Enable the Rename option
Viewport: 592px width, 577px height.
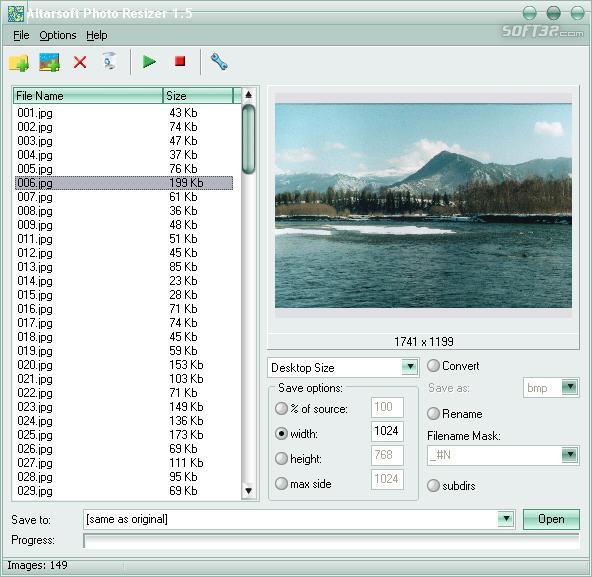point(433,413)
